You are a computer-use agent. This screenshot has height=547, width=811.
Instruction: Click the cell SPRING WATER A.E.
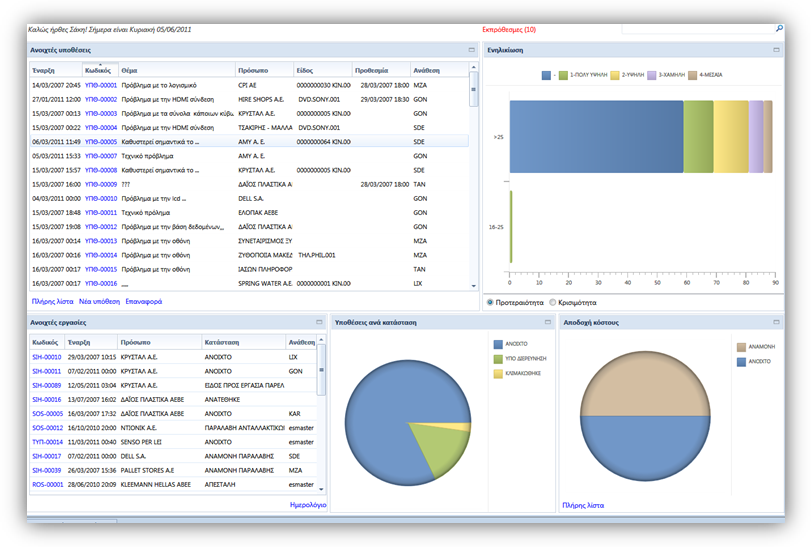tap(265, 283)
